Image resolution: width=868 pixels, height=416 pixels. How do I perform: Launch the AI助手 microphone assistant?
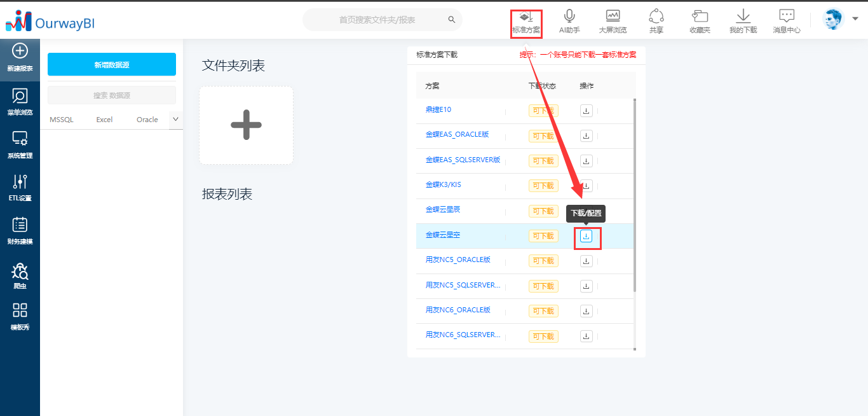tap(569, 22)
